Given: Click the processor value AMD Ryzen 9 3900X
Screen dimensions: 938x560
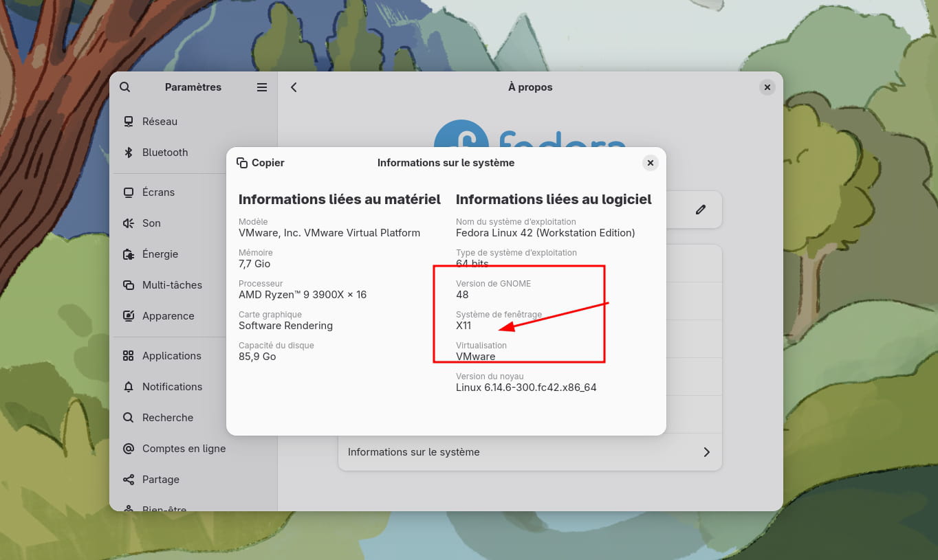Looking at the screenshot, I should coord(303,295).
